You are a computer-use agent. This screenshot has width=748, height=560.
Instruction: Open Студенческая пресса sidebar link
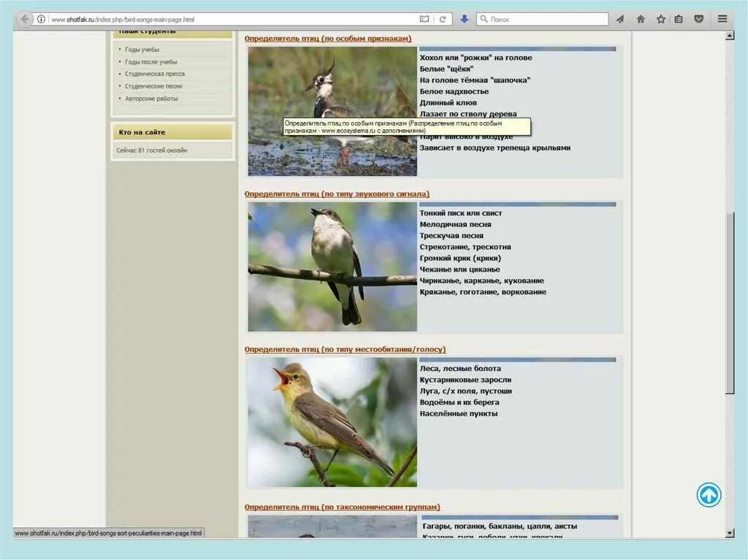click(155, 74)
